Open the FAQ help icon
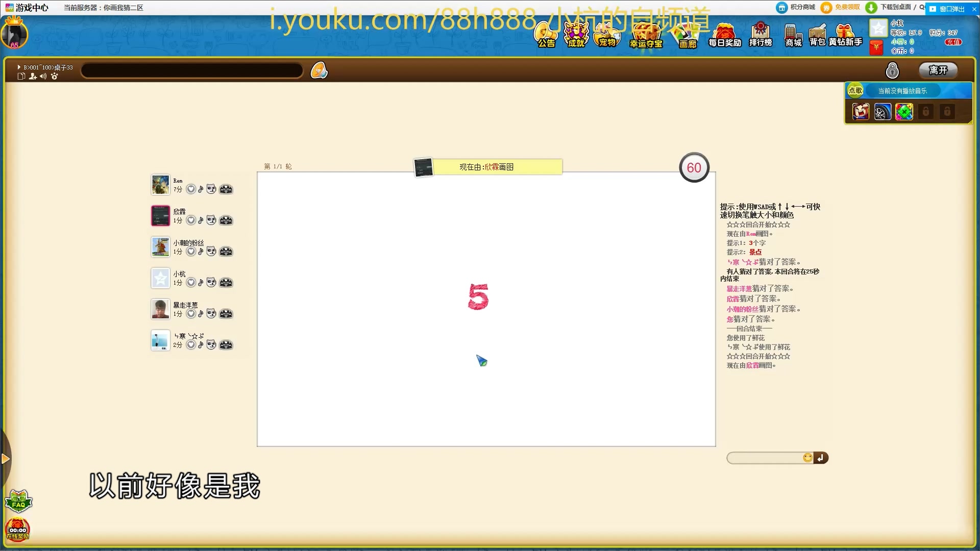This screenshot has height=551, width=980. click(18, 502)
